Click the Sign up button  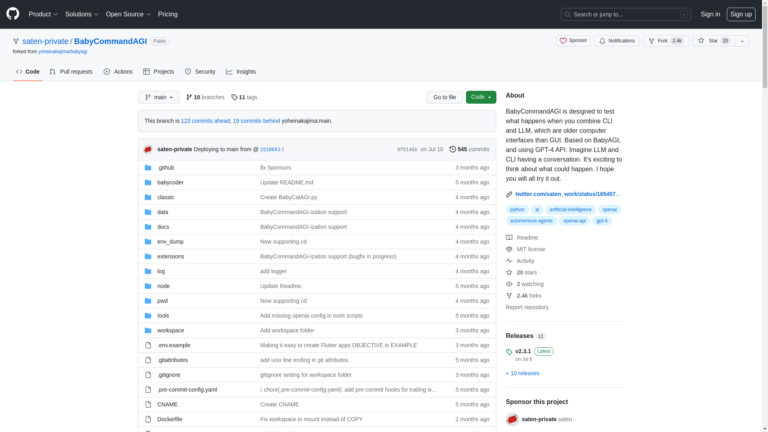click(x=741, y=14)
